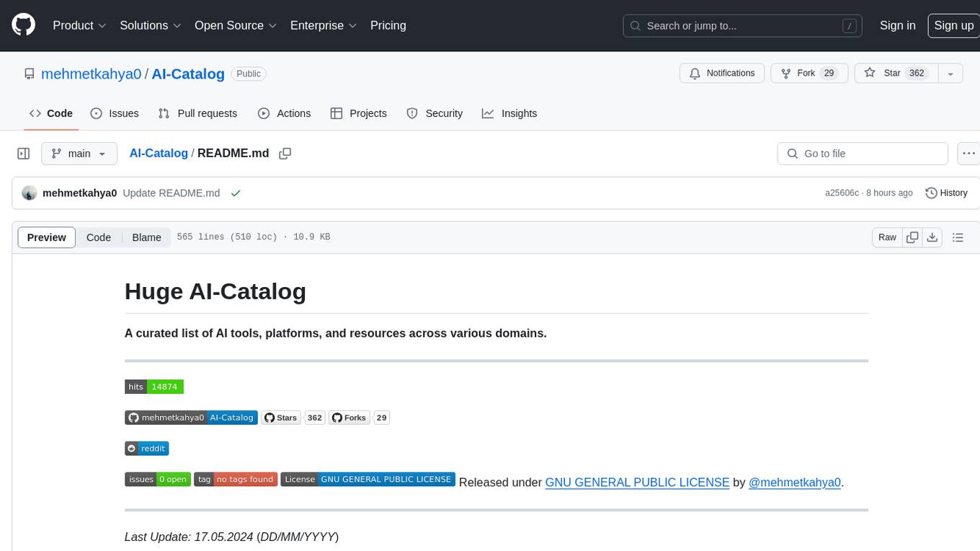
Task: Click the License GNU badge
Action: pyautogui.click(x=368, y=479)
